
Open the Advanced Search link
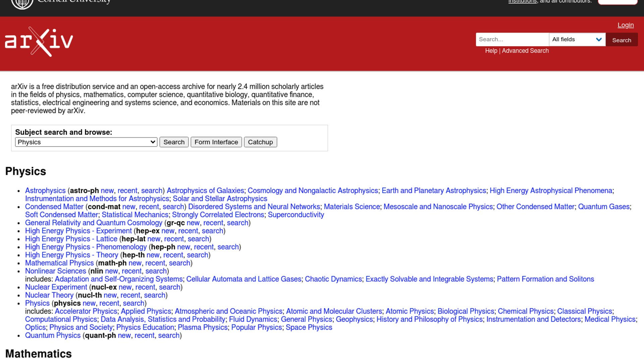pos(525,51)
